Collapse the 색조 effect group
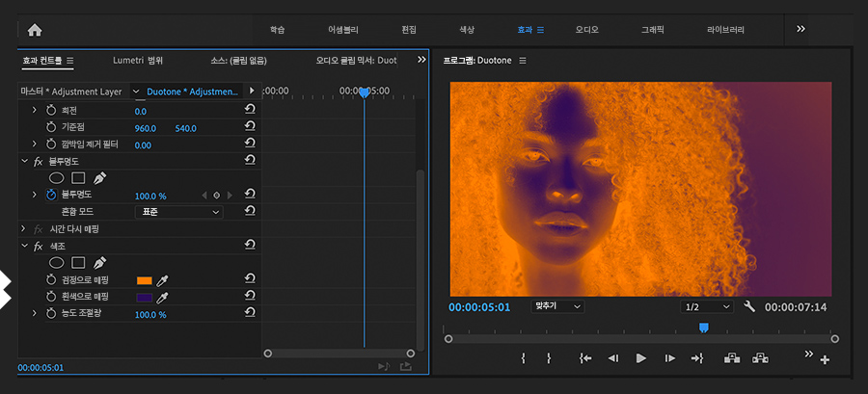Image resolution: width=868 pixels, height=394 pixels. coord(24,246)
